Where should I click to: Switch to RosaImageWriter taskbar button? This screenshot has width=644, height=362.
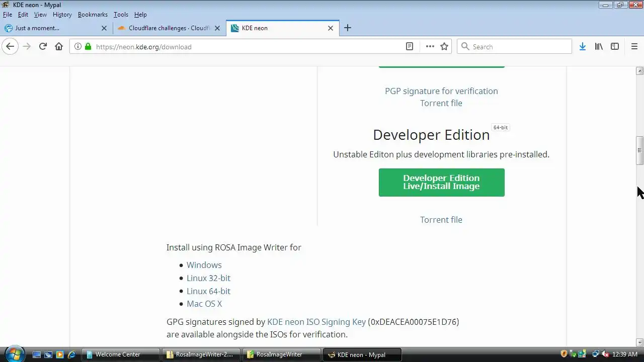282,354
